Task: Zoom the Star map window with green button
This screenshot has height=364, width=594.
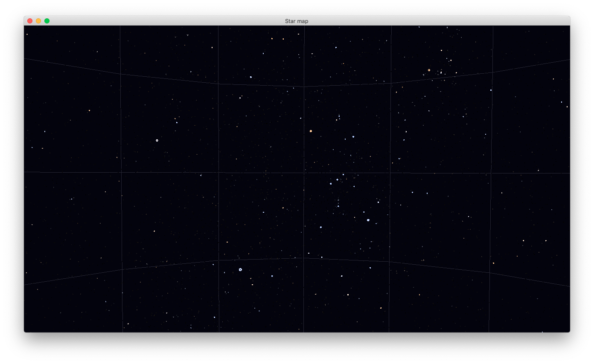Action: 47,21
